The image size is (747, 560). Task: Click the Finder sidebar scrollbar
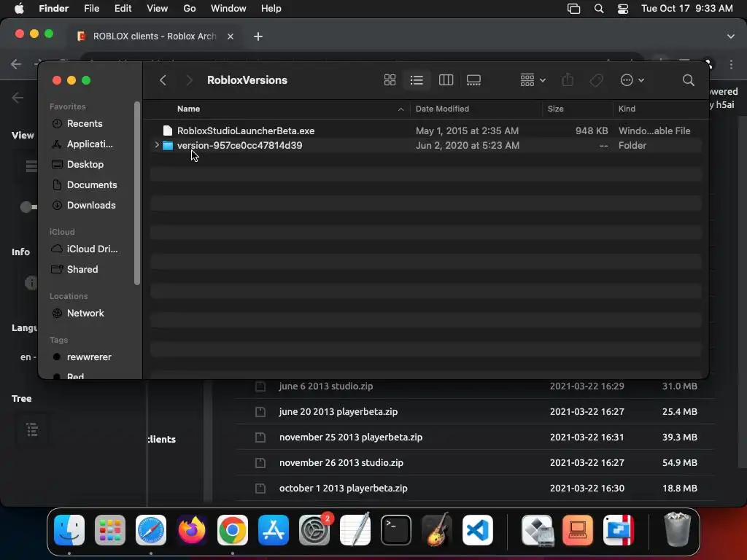click(137, 193)
